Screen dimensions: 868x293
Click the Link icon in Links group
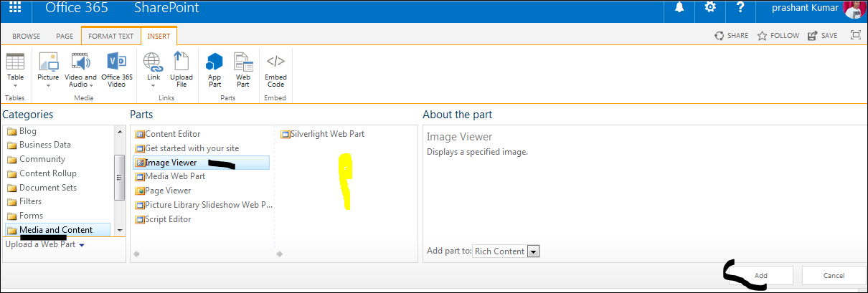pos(153,62)
